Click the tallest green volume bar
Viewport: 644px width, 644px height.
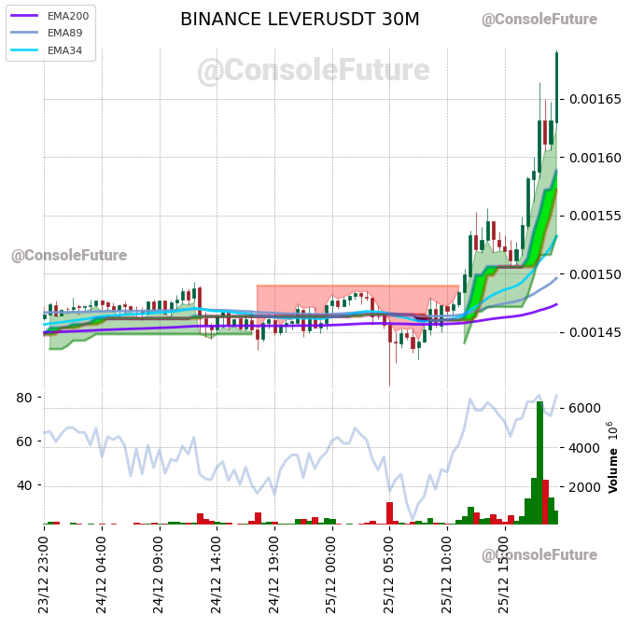click(540, 462)
